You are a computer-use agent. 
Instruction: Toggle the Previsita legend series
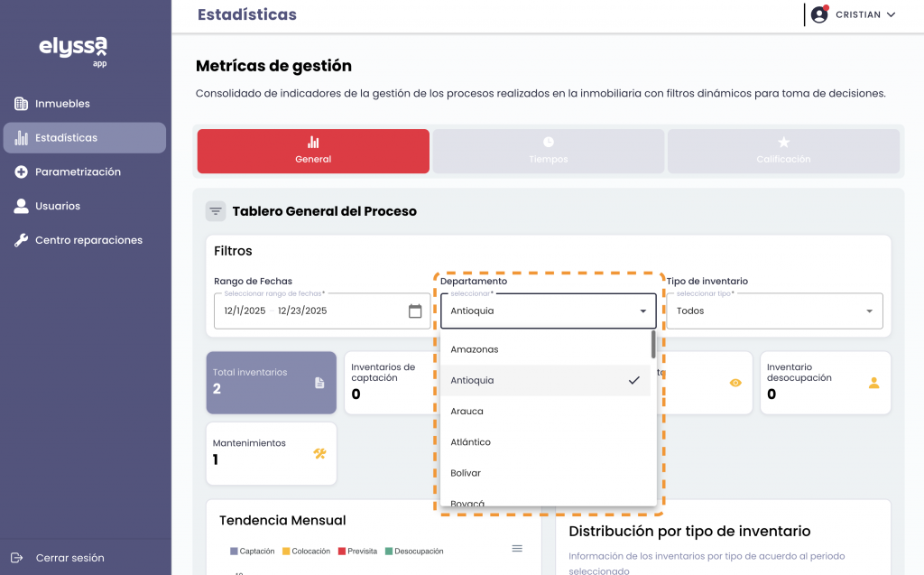pyautogui.click(x=358, y=551)
